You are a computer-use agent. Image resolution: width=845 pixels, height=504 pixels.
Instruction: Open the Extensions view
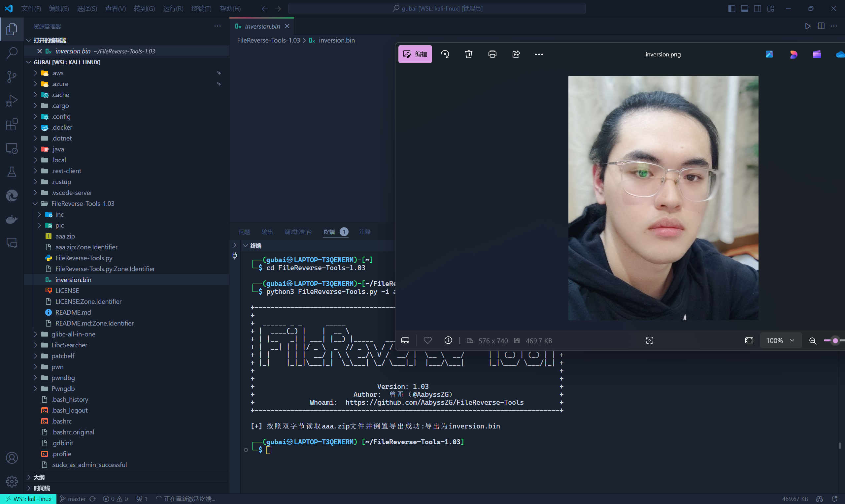[x=12, y=124]
